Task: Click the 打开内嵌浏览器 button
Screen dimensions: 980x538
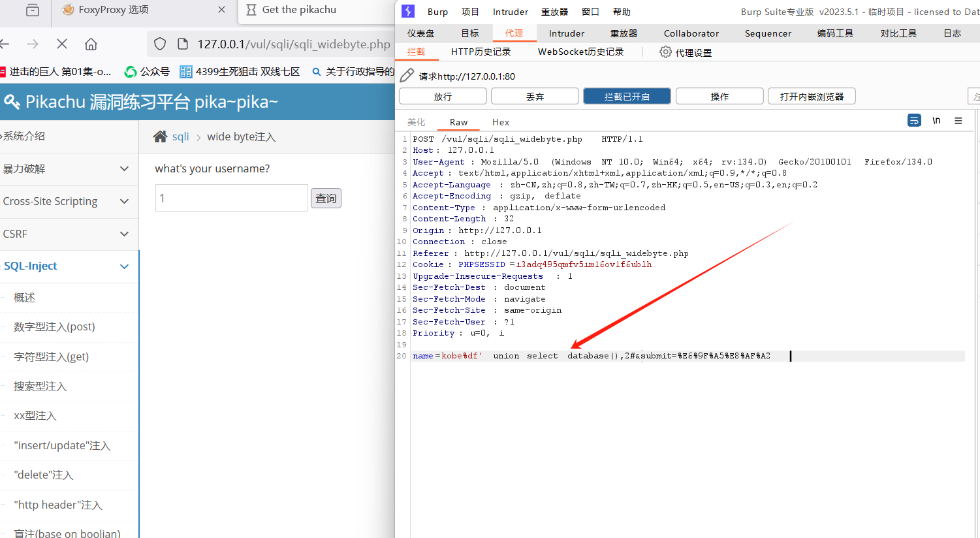Action: tap(812, 96)
